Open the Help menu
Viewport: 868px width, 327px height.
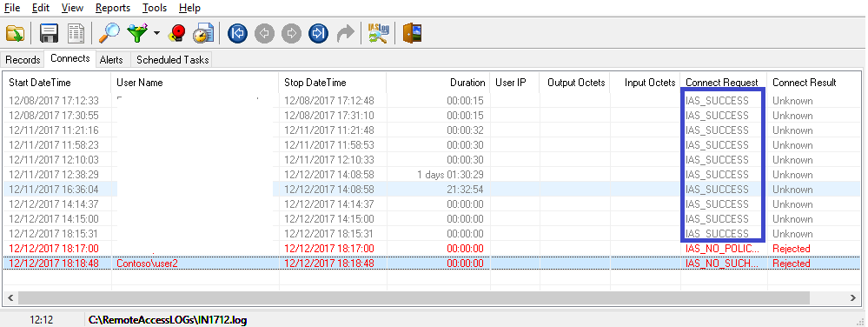[x=190, y=8]
